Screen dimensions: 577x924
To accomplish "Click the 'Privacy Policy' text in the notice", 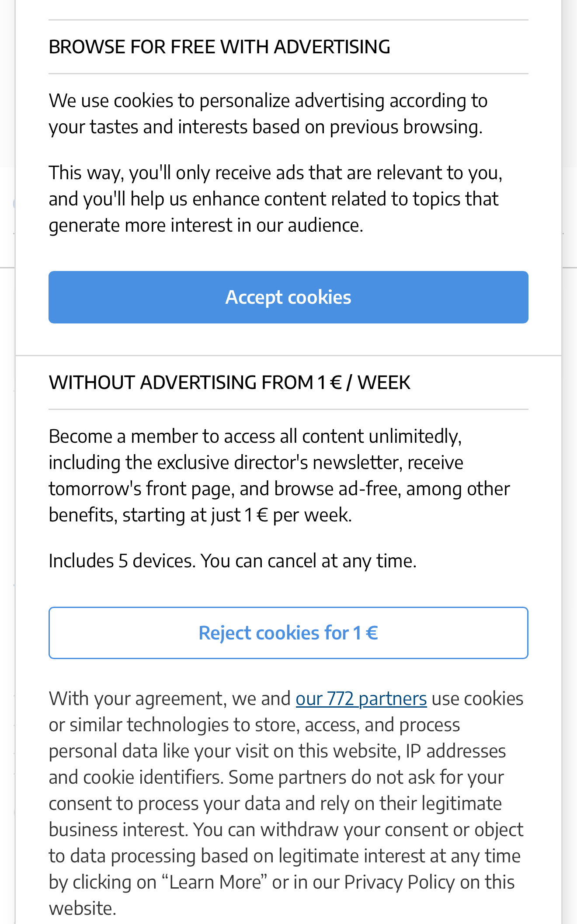I will 399,882.
